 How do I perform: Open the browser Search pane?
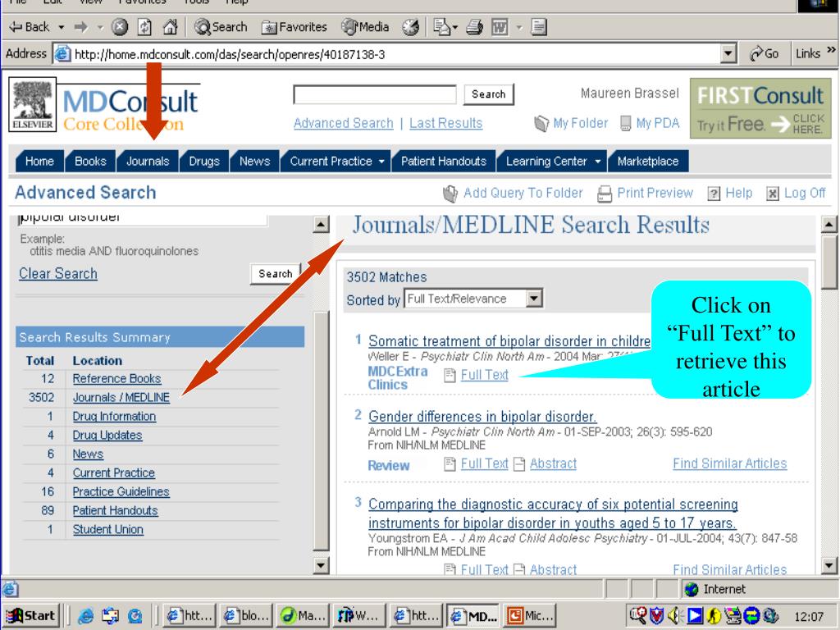[x=221, y=27]
